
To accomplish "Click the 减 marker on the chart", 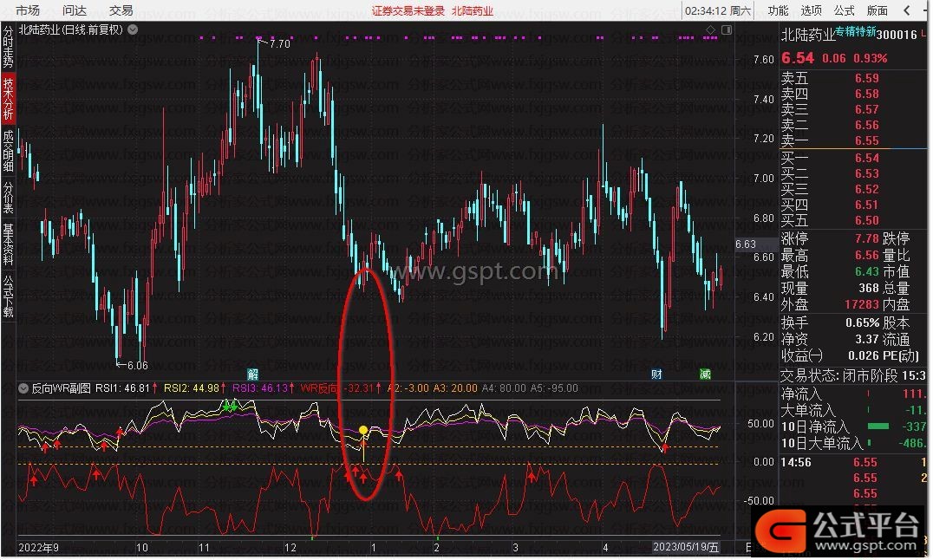I will pyautogui.click(x=705, y=374).
